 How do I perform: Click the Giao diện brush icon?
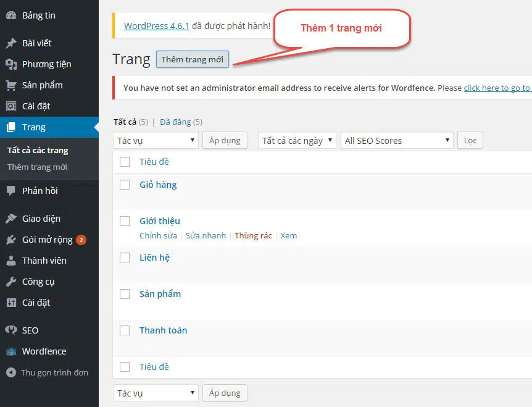point(11,219)
